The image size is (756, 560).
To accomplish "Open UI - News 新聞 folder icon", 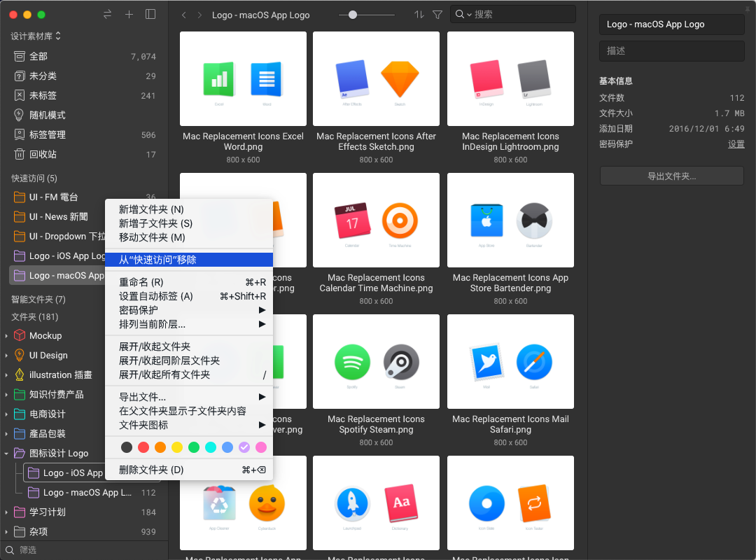I will [20, 216].
